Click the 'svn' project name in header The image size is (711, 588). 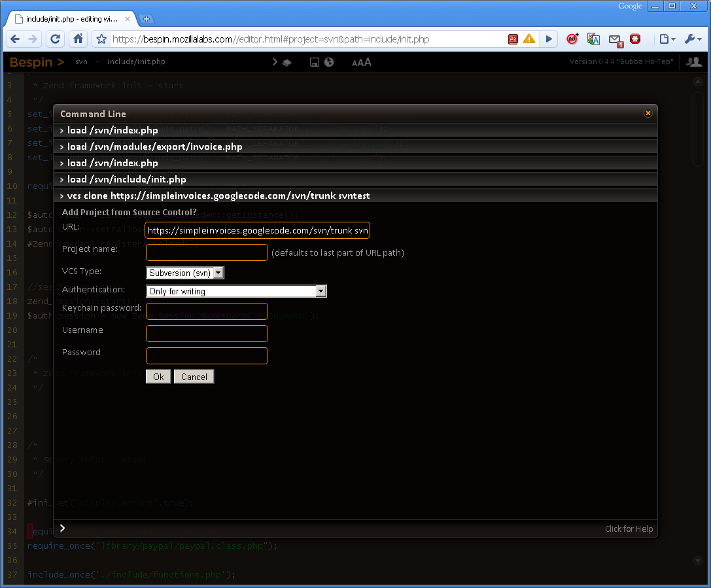(82, 61)
